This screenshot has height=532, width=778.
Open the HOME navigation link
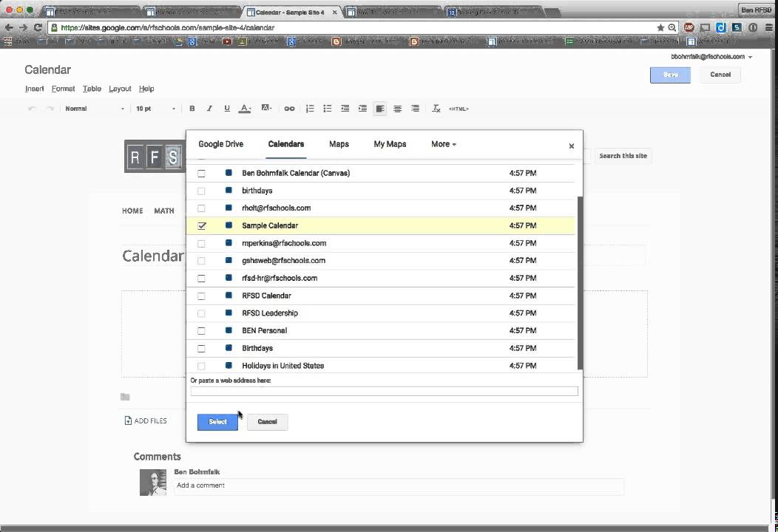click(x=132, y=211)
